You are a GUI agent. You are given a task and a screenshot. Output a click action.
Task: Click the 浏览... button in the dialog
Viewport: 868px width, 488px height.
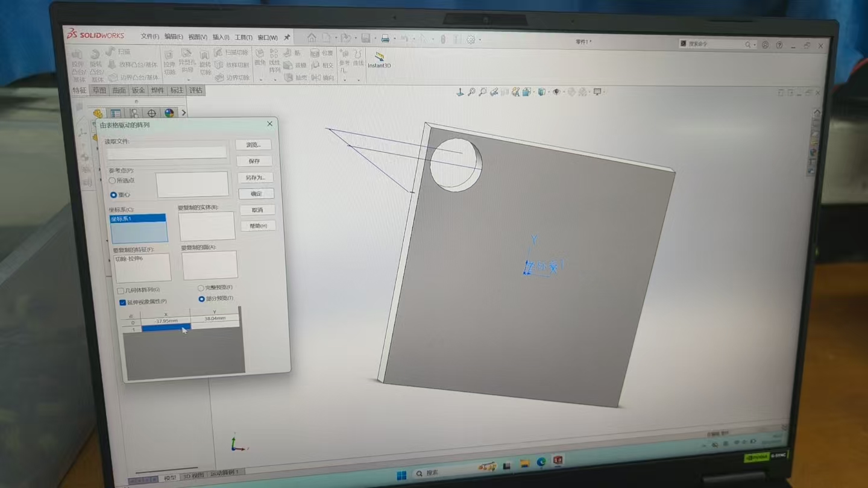tap(253, 145)
